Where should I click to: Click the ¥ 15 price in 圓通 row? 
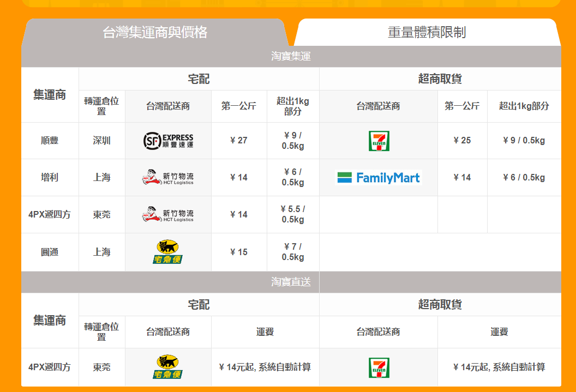pos(239,252)
